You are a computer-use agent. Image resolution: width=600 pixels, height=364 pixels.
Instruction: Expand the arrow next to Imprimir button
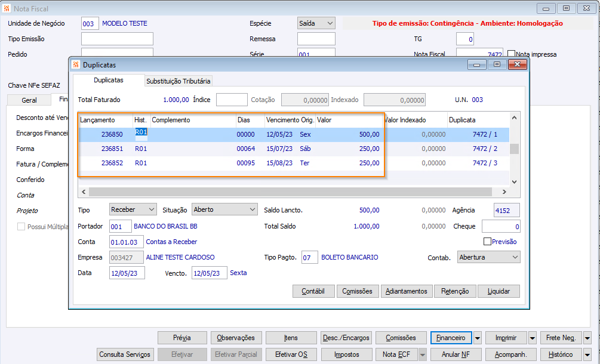click(532, 338)
